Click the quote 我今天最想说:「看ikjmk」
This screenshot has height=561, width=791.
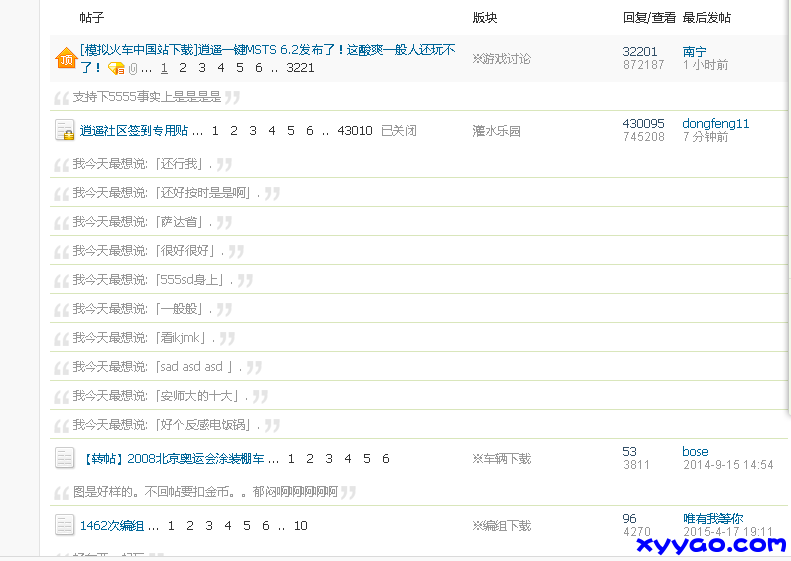coord(144,338)
